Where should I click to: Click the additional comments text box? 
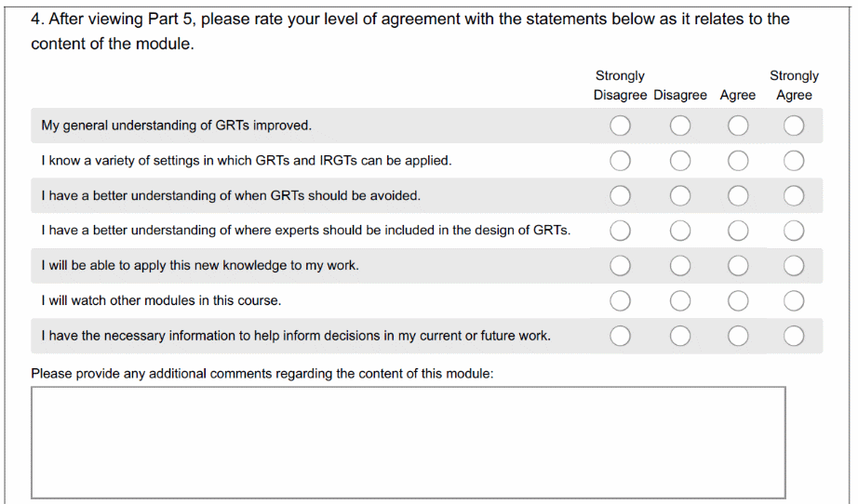tap(409, 442)
